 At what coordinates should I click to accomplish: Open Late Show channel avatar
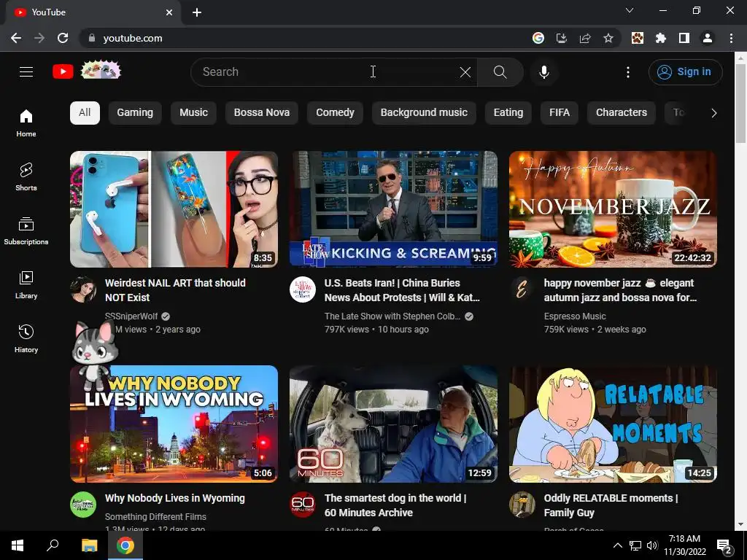point(303,289)
